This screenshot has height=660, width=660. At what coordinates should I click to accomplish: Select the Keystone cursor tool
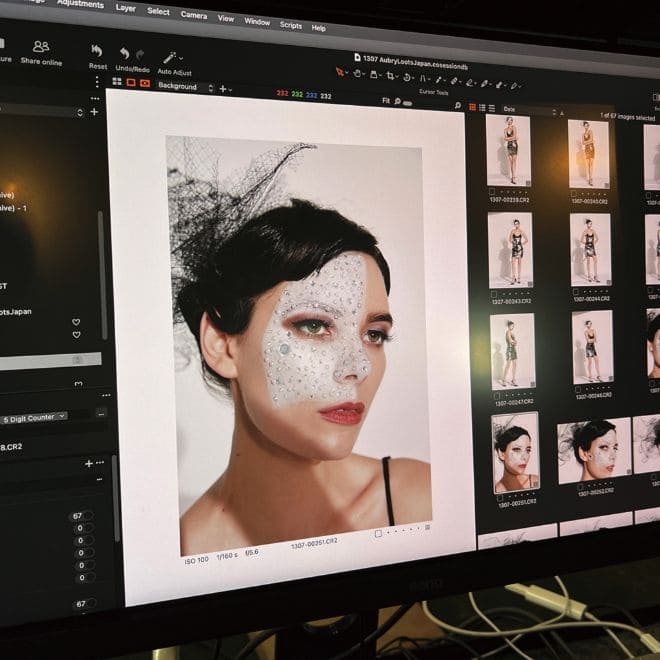(x=423, y=78)
